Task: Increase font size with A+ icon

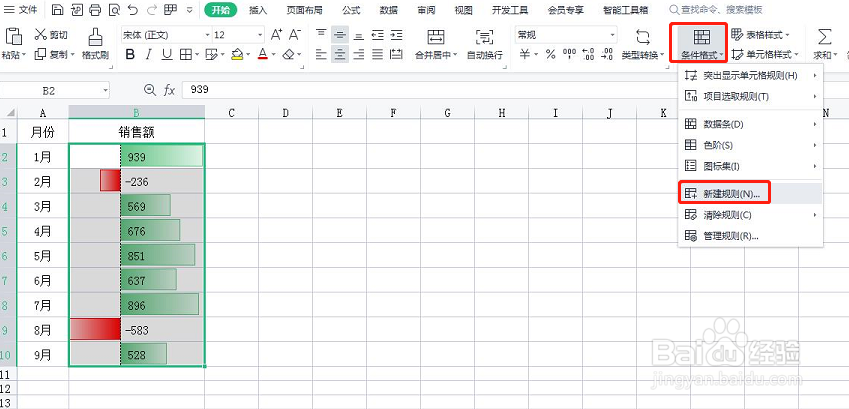Action: point(276,35)
